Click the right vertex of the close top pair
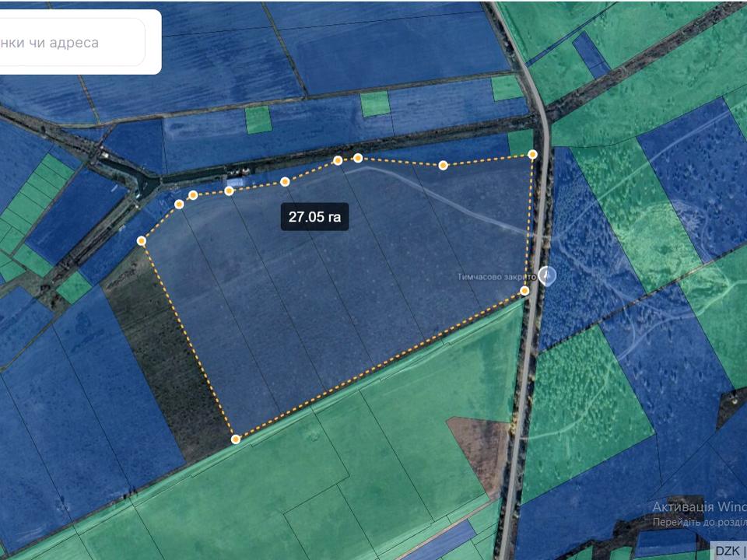The image size is (747, 560). point(358,158)
